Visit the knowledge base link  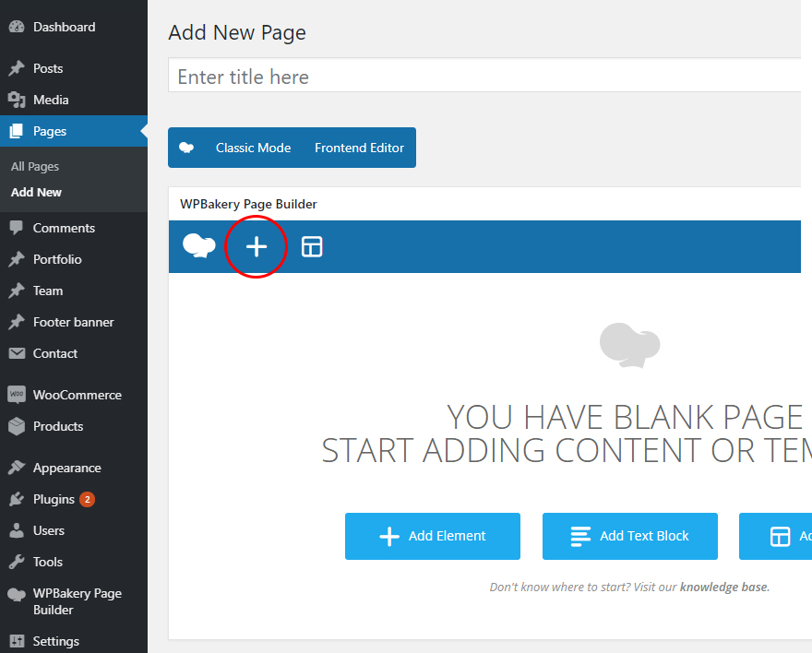click(724, 587)
